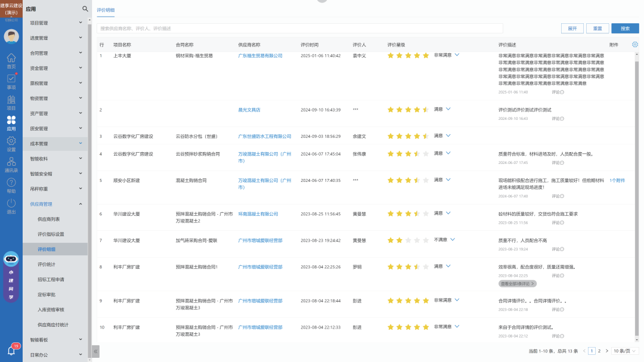Select 评价统计 in the sidebar
Image resolution: width=644 pixels, height=362 pixels.
47,264
